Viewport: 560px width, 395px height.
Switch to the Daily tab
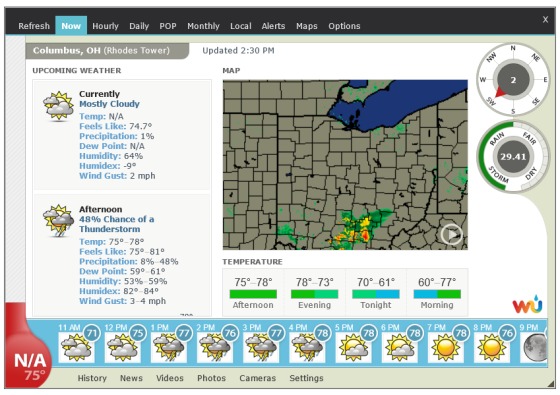[x=139, y=26]
